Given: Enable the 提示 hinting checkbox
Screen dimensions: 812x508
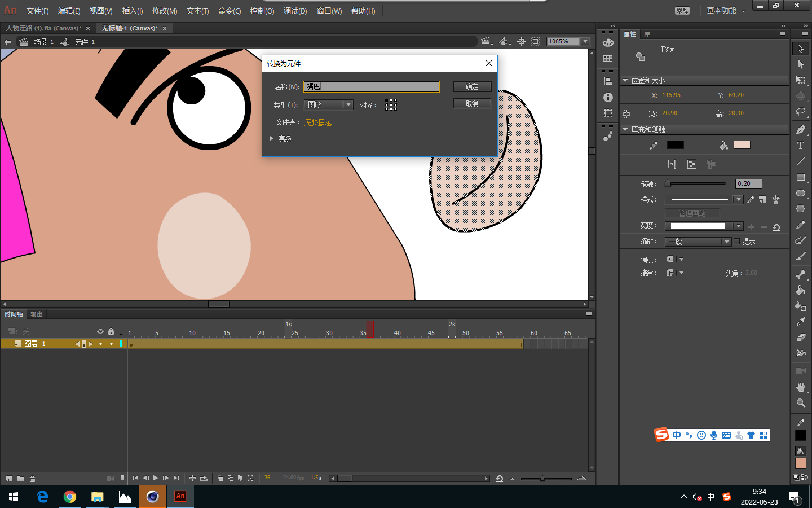Looking at the screenshot, I should pyautogui.click(x=736, y=242).
